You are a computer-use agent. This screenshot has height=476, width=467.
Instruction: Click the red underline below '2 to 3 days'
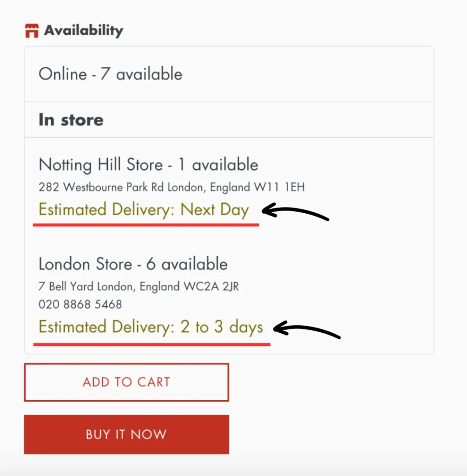coord(151,344)
